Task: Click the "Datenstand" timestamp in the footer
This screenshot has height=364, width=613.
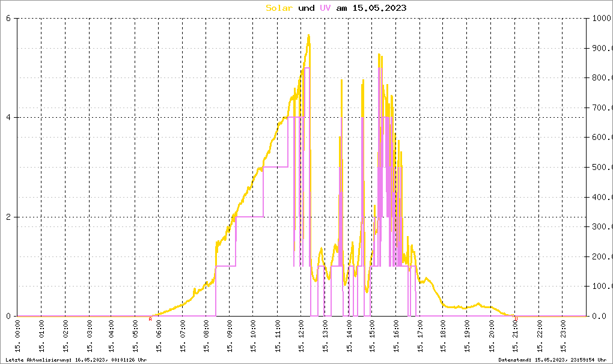Action: coord(552,360)
